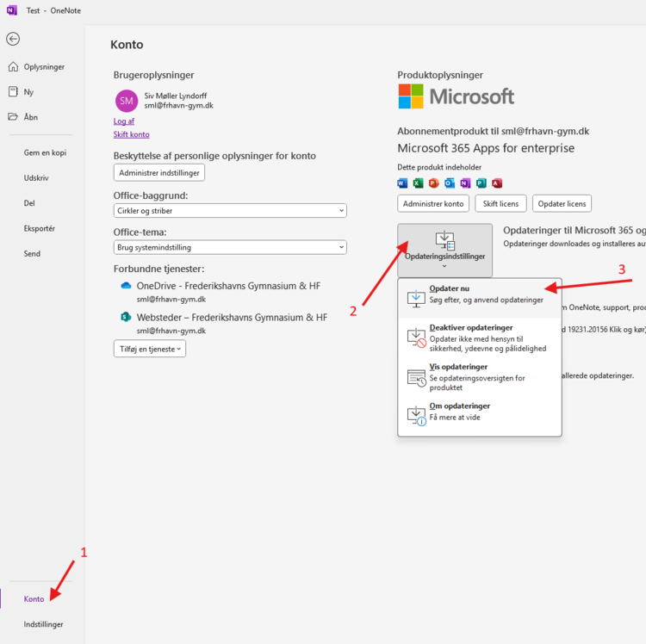Screen dimensions: 646x644
Task: Choose Deaktiver opdateringer menu entry
Action: [479, 337]
